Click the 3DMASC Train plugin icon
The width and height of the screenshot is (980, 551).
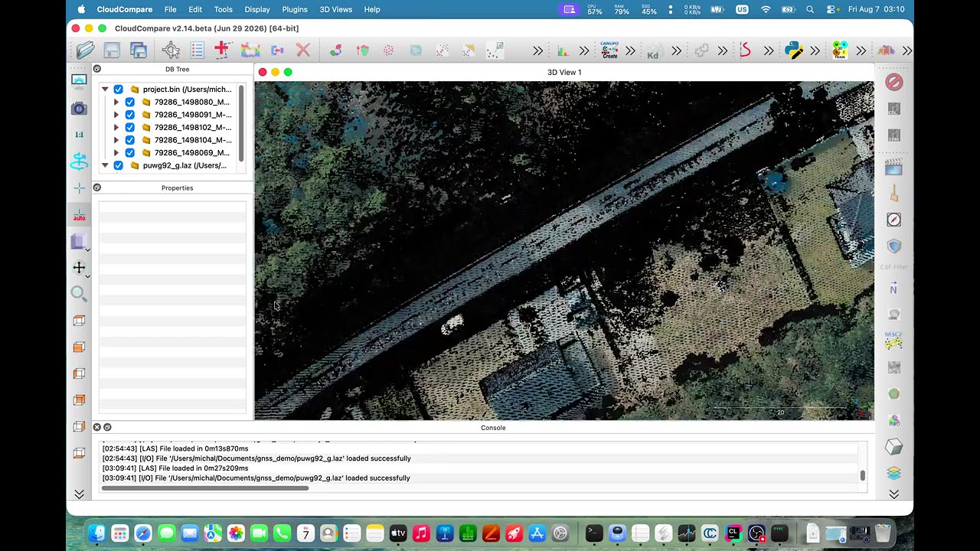point(840,51)
